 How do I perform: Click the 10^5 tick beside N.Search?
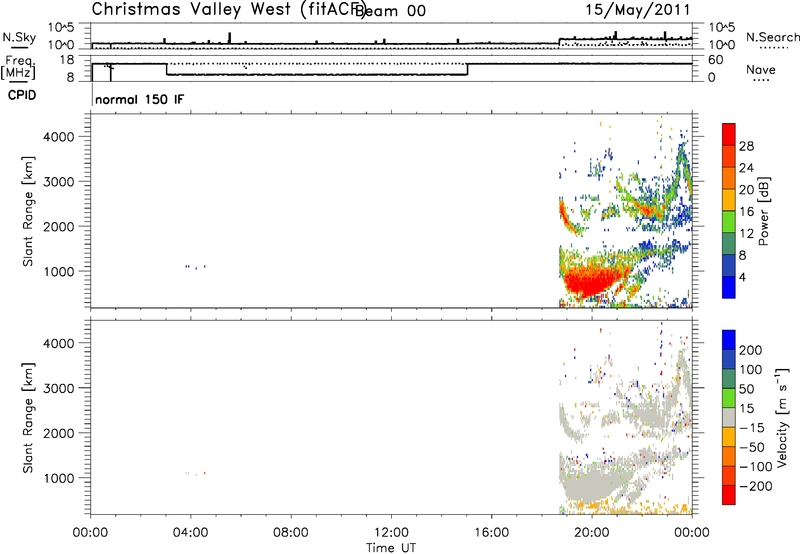point(721,27)
